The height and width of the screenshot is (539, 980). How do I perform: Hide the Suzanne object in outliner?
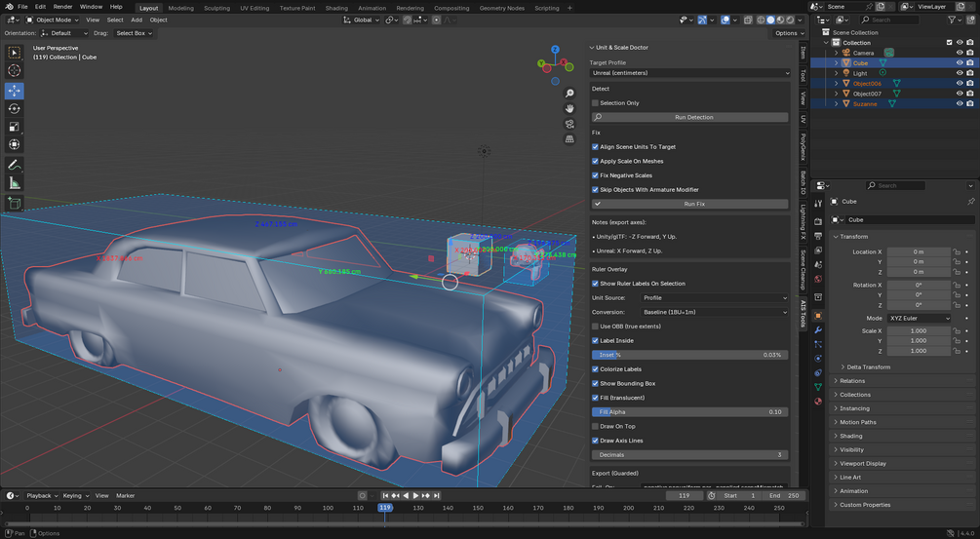click(x=960, y=103)
